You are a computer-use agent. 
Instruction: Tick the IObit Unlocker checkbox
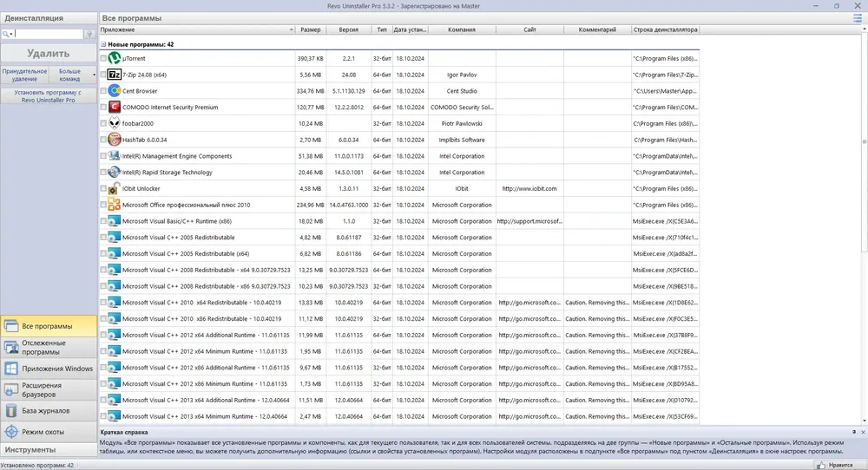click(x=103, y=188)
